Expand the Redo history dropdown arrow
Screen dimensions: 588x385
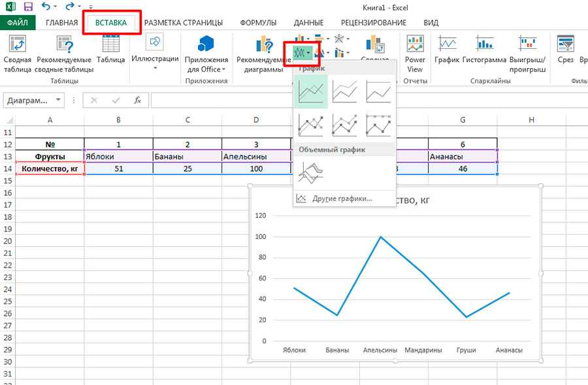click(x=79, y=7)
